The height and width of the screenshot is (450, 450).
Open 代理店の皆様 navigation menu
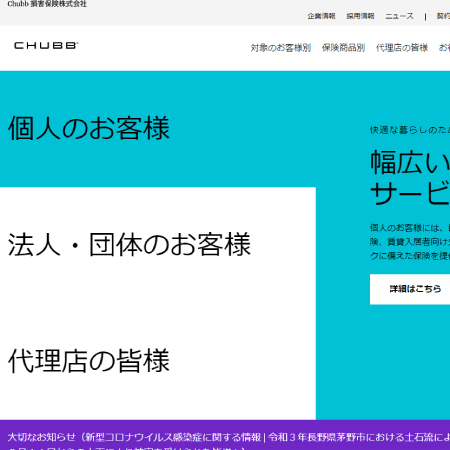click(x=402, y=48)
